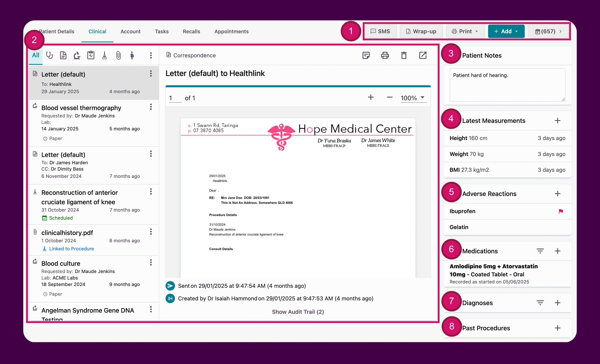Delete the correspondence using the trash icon
Image resolution: width=600 pixels, height=364 pixels.
pos(404,55)
